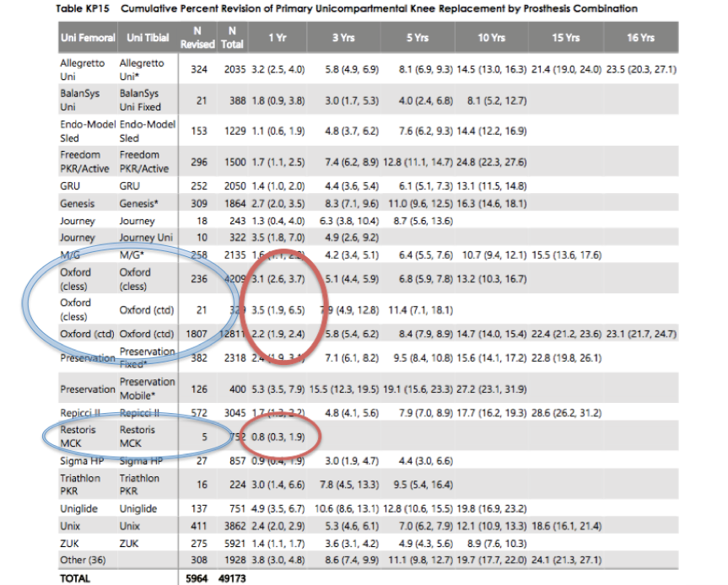This screenshot has height=585, width=728.
Task: Click "ZUK" in the Uni Tibial column
Action: point(128,543)
